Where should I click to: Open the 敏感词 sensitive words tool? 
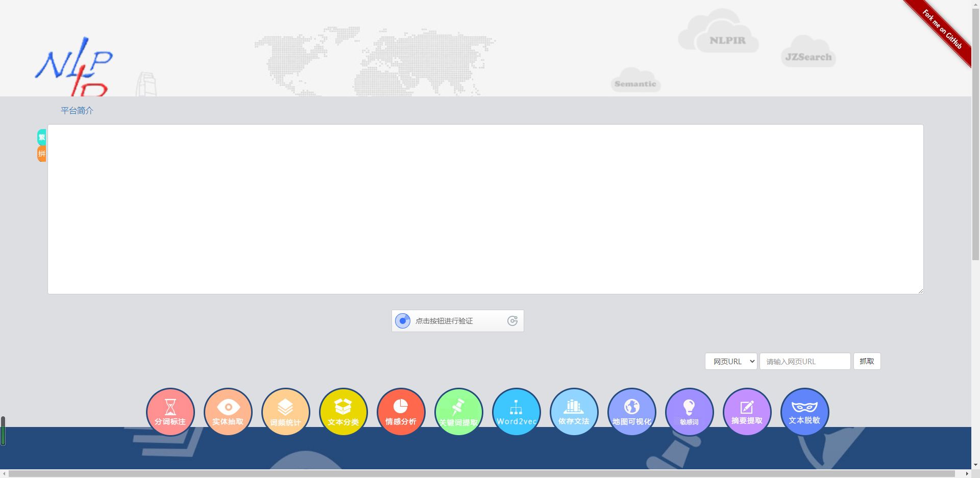(x=690, y=412)
